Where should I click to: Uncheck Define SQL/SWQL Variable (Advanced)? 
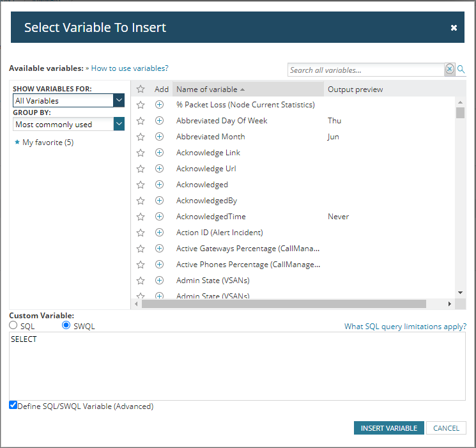(x=13, y=405)
